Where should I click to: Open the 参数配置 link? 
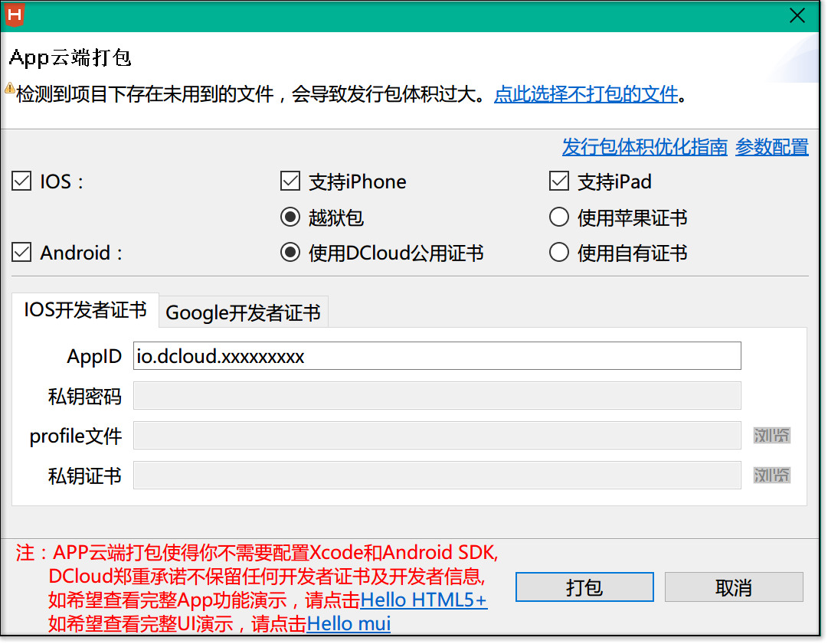772,147
